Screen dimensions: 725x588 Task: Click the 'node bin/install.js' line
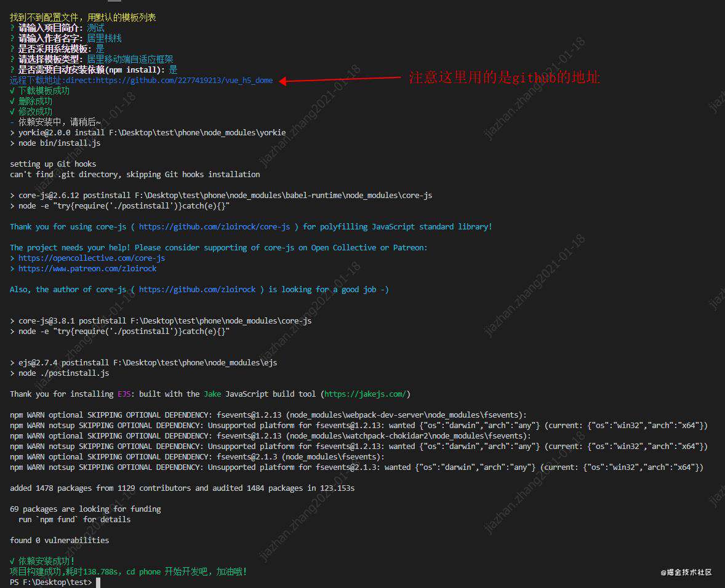(55, 143)
